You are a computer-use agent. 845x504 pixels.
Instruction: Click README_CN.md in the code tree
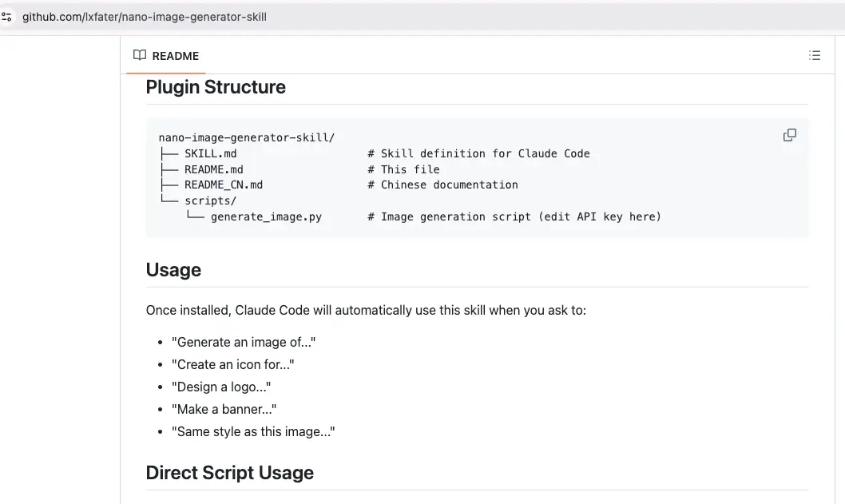click(x=223, y=185)
